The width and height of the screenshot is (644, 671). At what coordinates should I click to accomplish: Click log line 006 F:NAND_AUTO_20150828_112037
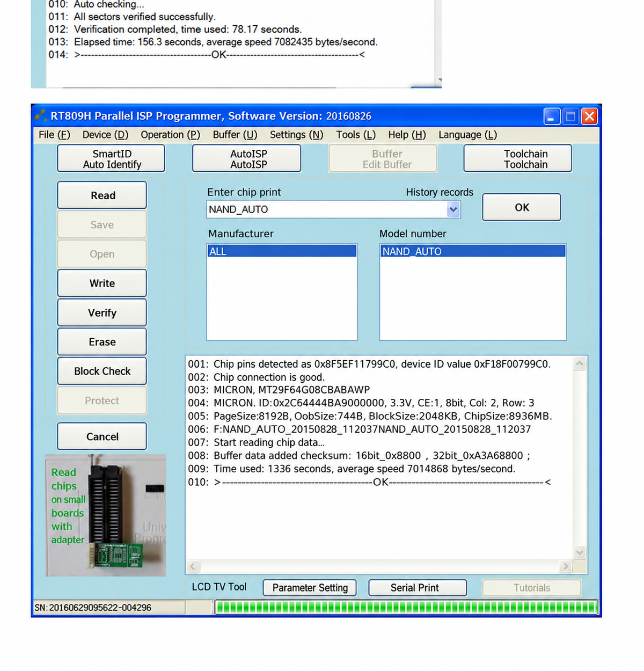(x=360, y=429)
